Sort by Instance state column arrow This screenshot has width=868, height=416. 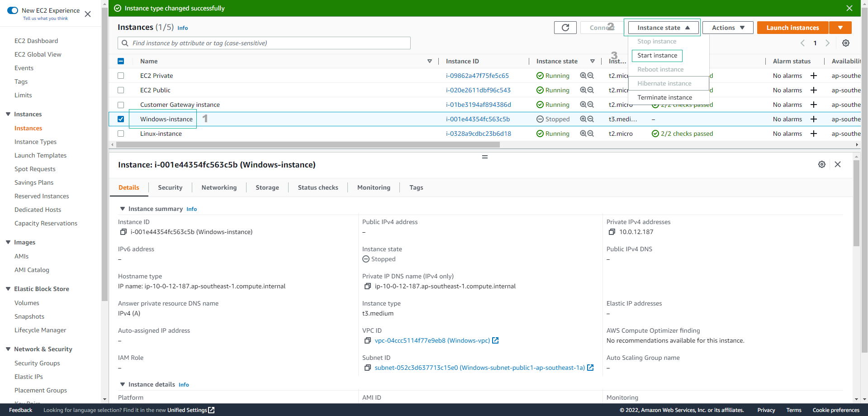[x=592, y=61]
